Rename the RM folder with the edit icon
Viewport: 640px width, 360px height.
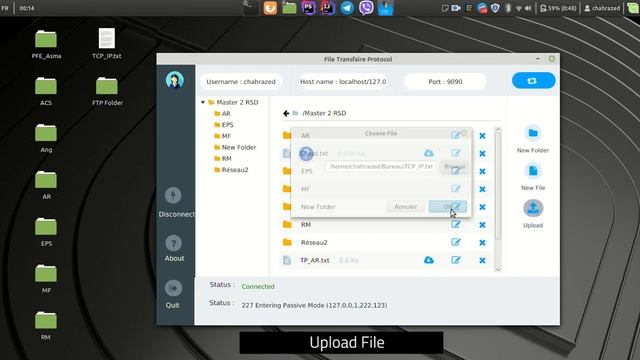point(456,224)
